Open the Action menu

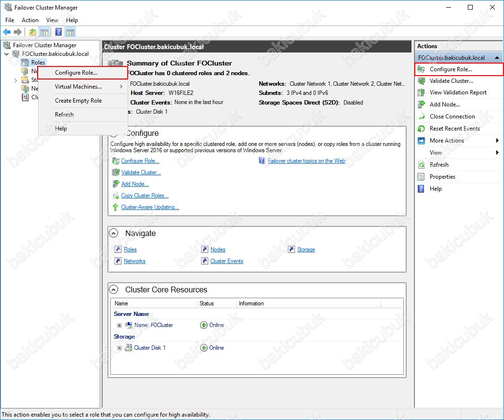(30, 20)
